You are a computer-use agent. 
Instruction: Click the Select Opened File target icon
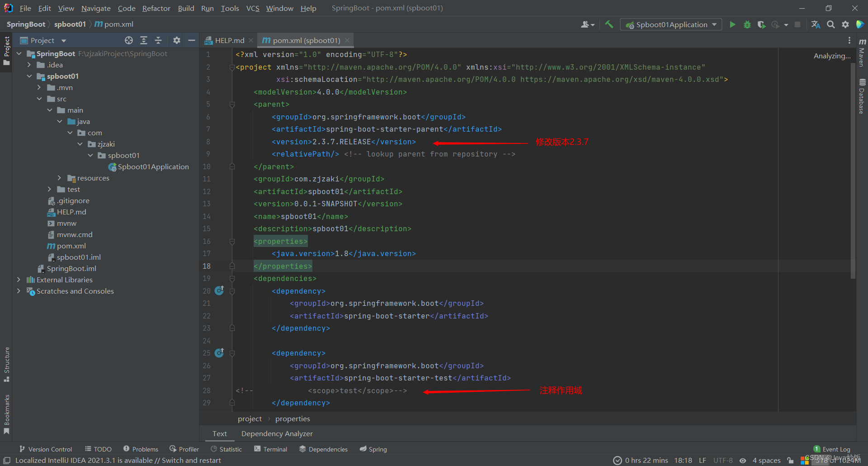(x=129, y=40)
